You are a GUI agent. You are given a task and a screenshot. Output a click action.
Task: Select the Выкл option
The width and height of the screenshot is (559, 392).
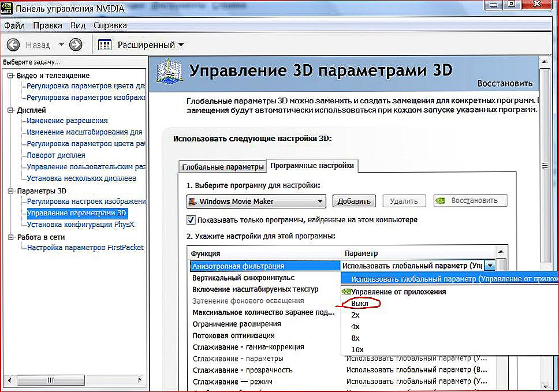[359, 304]
